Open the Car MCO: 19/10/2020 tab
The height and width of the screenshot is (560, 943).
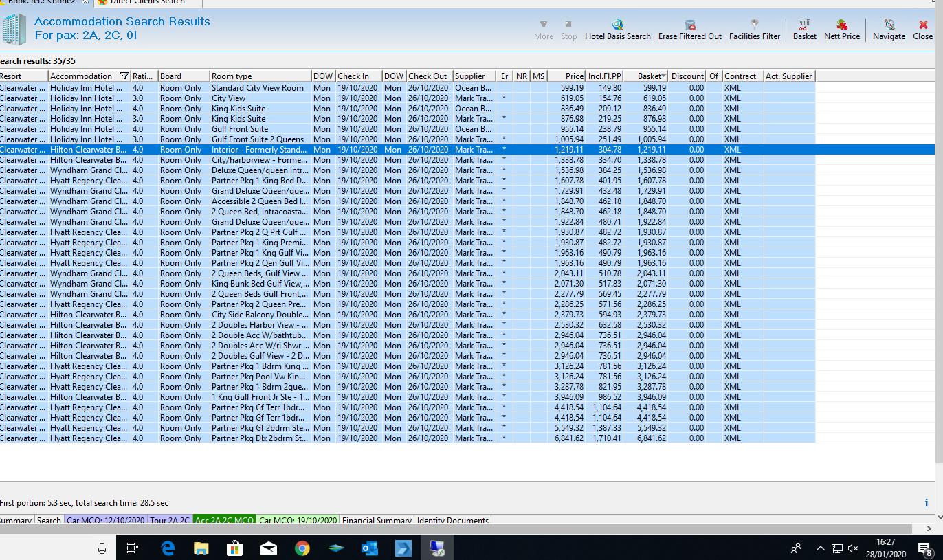pos(298,520)
